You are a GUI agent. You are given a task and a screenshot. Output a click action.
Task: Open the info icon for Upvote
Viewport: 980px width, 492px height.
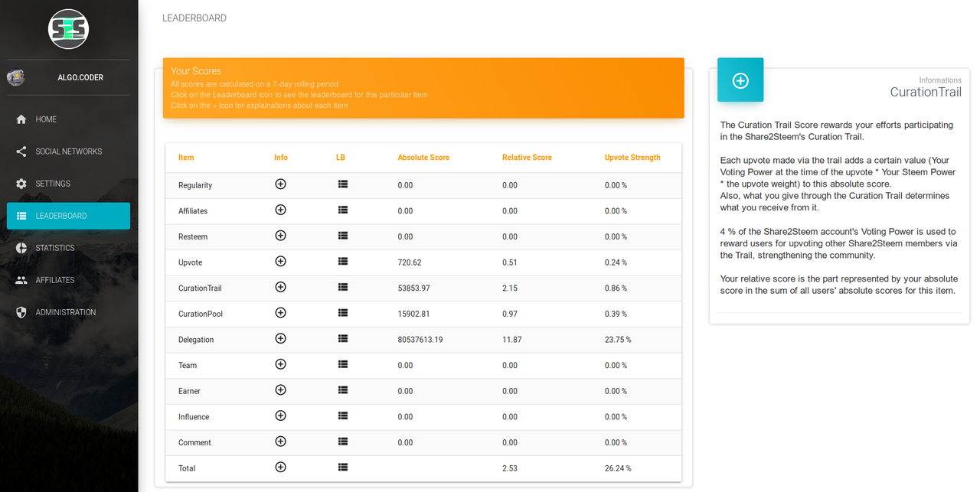[x=280, y=262]
